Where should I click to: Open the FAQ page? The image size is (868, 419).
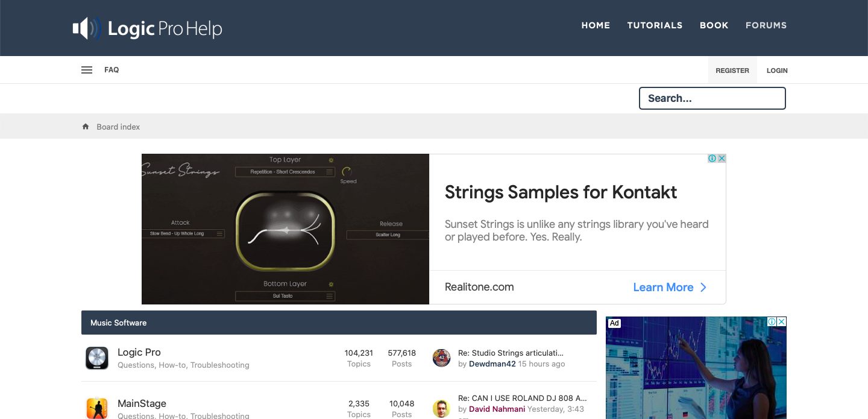coord(112,70)
